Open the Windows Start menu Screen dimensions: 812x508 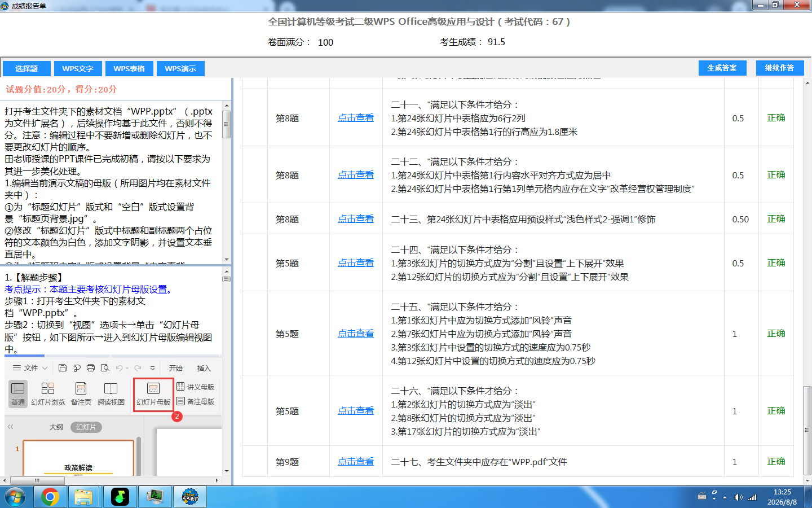tap(15, 497)
